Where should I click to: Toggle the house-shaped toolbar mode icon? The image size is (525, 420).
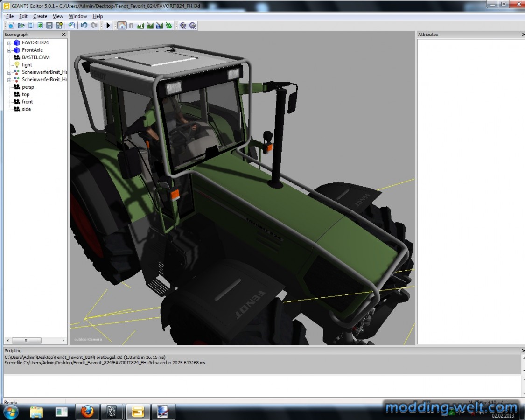pyautogui.click(x=122, y=26)
